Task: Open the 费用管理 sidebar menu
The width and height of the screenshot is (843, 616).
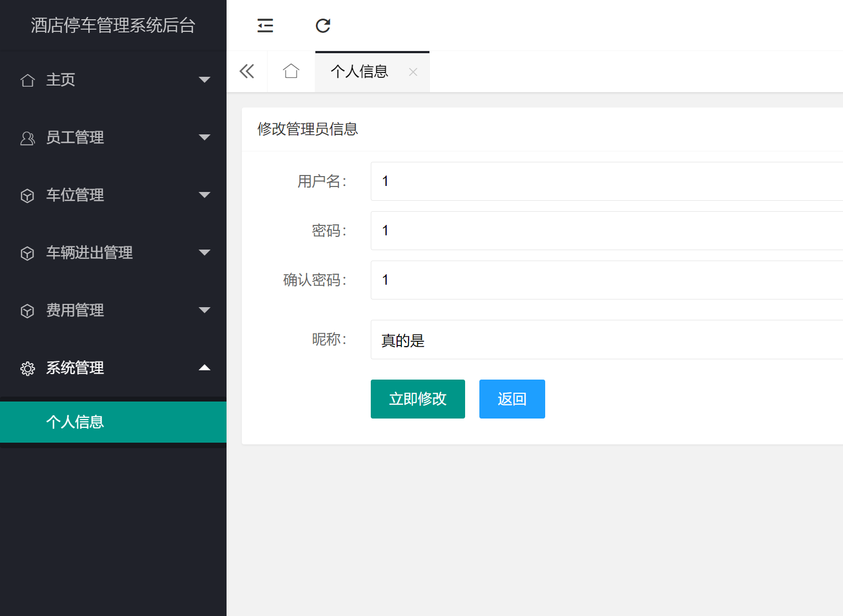Action: [x=113, y=310]
